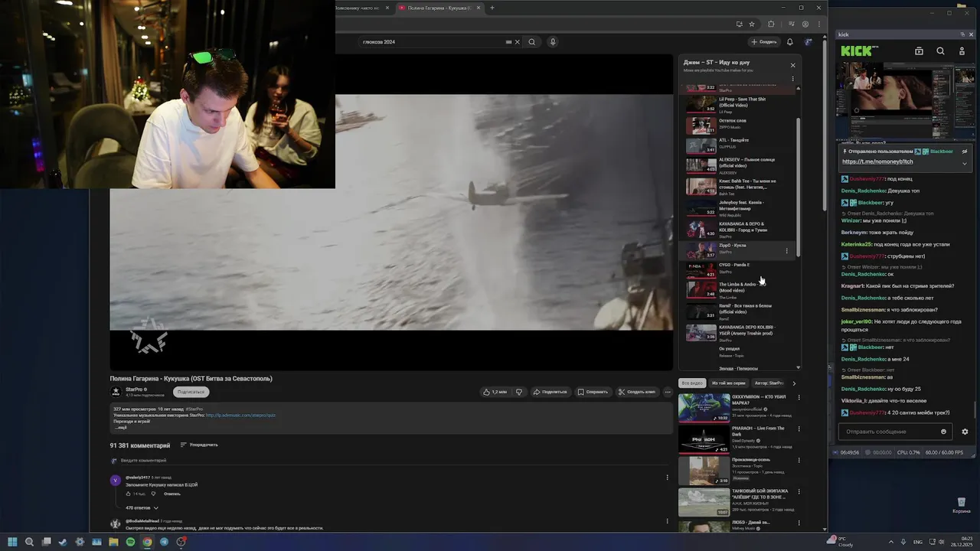The image size is (980, 551).
Task: Expand 470 ответов replies
Action: pyautogui.click(x=142, y=507)
